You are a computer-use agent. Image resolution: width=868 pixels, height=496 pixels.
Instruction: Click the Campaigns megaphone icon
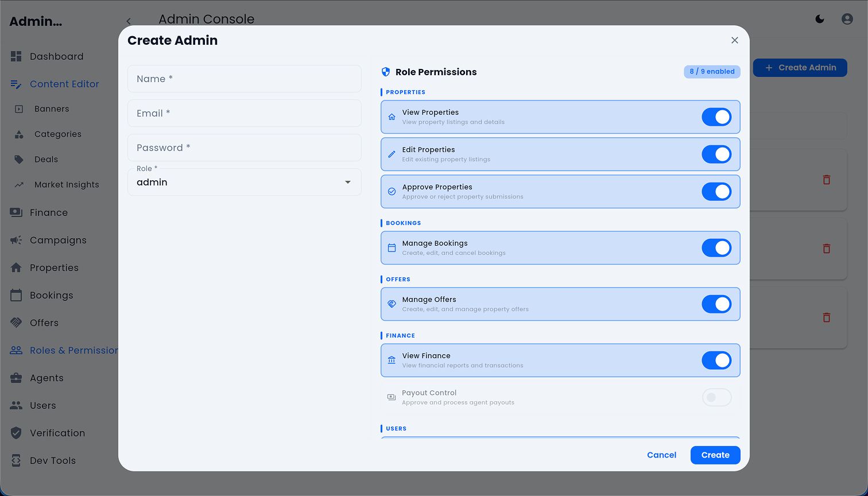[x=16, y=240]
